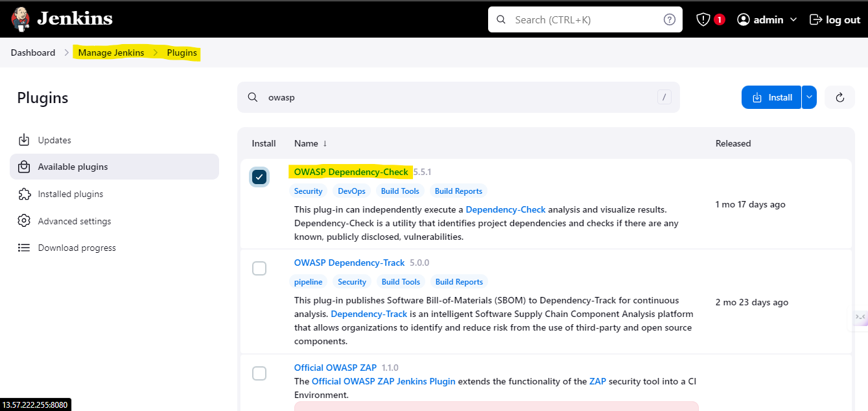868x411 pixels.
Task: Click the admin user avatar icon
Action: (x=744, y=19)
